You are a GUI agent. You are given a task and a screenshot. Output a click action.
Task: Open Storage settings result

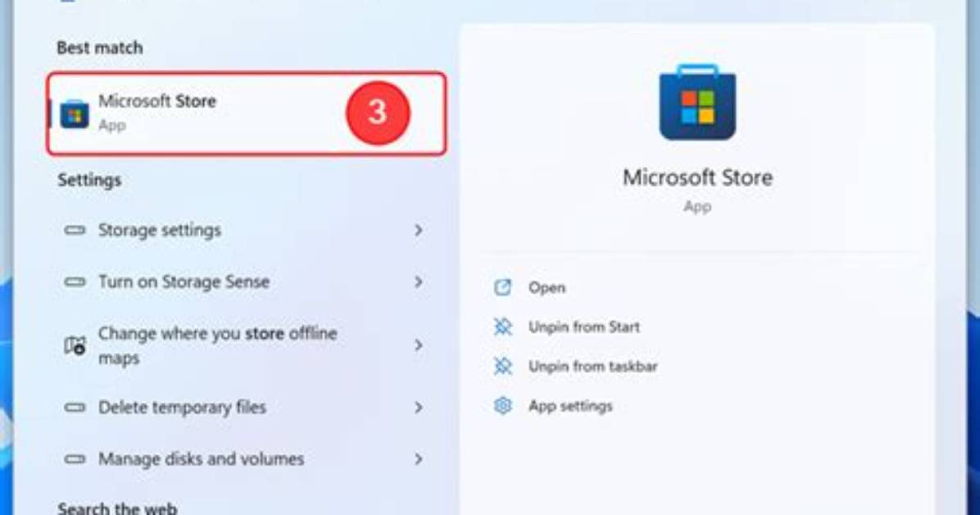click(243, 230)
